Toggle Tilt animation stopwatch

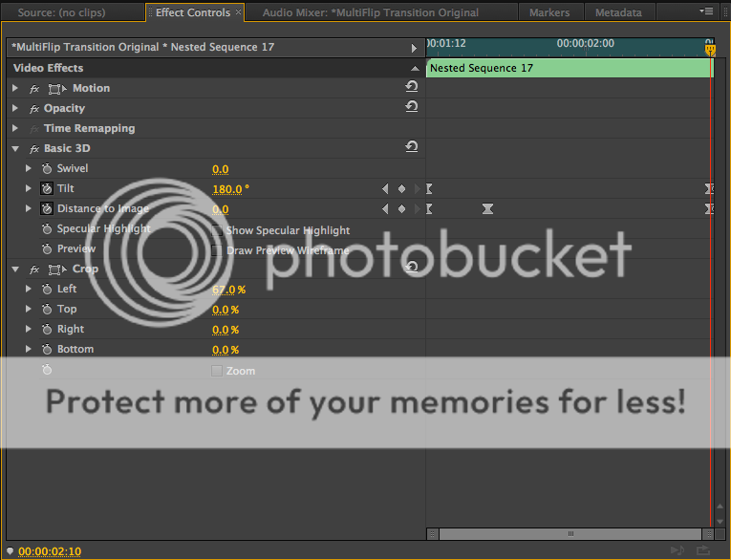tap(47, 188)
